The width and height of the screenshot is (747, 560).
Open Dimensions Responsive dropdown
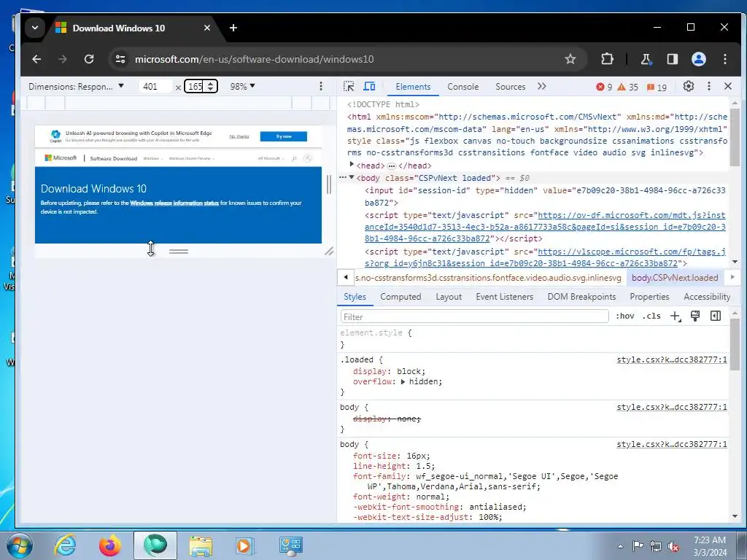click(x=76, y=86)
